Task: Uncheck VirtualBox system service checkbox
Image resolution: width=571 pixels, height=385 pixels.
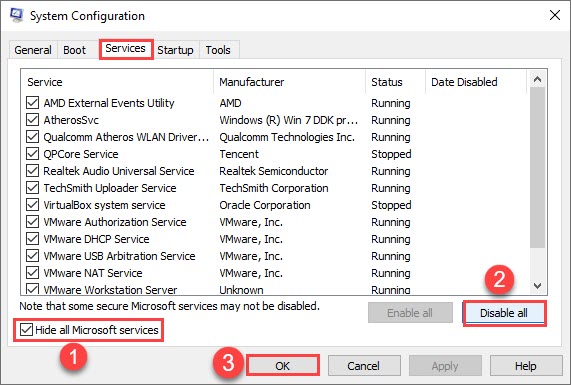Action: click(32, 205)
